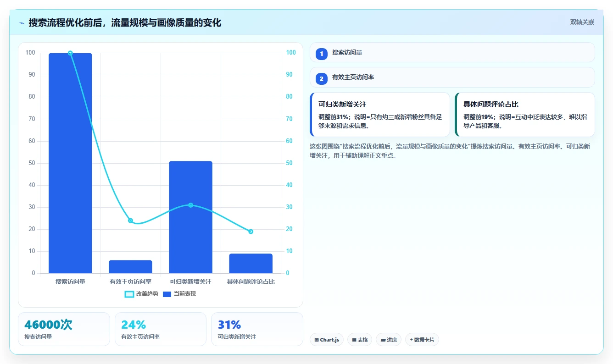Click the number 1 badge for 搜索访问量
This screenshot has width=613, height=364.
pyautogui.click(x=322, y=54)
